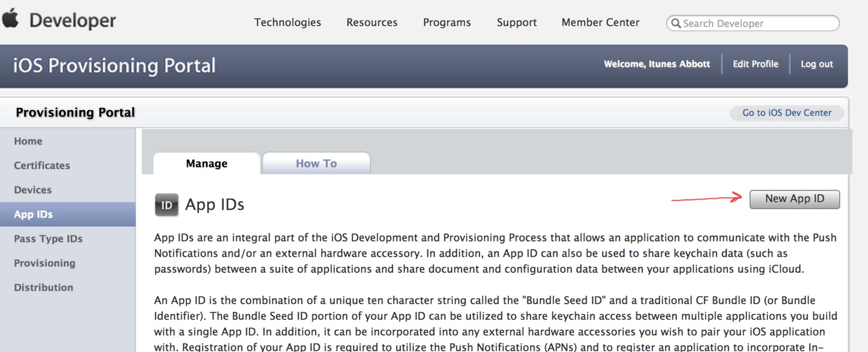Click the iOS Provisioning Portal heading
Screen dimensions: 868x352
coord(114,66)
